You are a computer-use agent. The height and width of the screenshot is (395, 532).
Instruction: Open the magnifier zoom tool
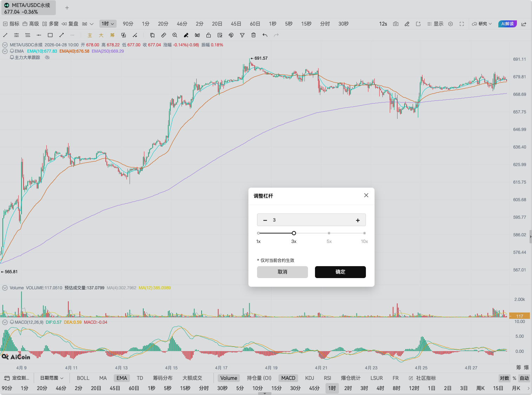[175, 35]
